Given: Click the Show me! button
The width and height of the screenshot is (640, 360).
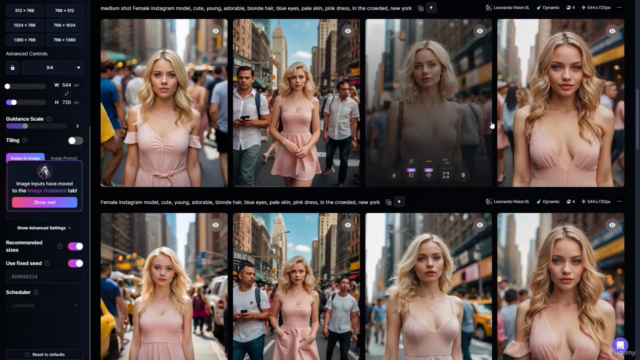Looking at the screenshot, I should (x=44, y=202).
